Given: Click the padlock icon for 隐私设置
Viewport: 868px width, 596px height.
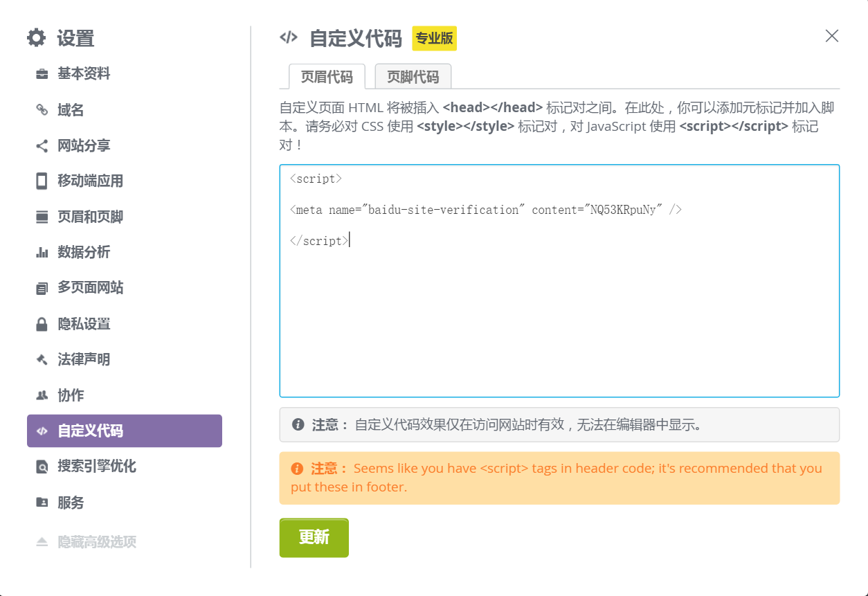Looking at the screenshot, I should 42,324.
